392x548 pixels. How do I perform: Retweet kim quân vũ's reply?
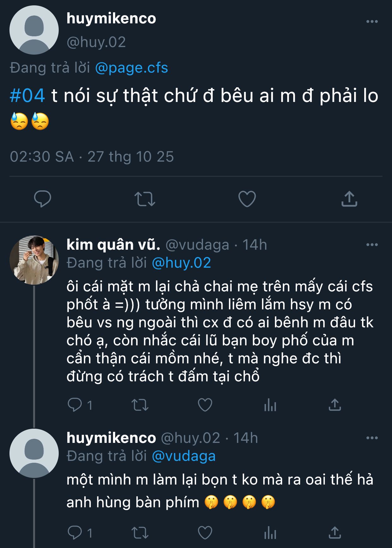[140, 405]
